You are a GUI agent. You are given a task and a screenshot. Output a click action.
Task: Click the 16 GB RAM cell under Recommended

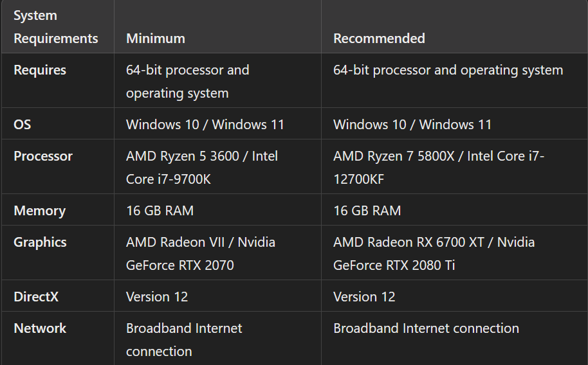click(367, 211)
